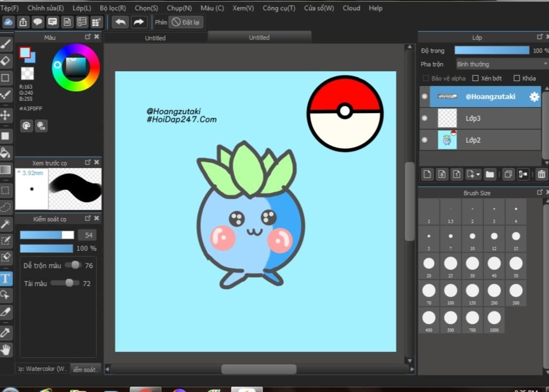Screen dimensions: 549x392
Task: Select the Eyedropper tool
Action: [6, 333]
